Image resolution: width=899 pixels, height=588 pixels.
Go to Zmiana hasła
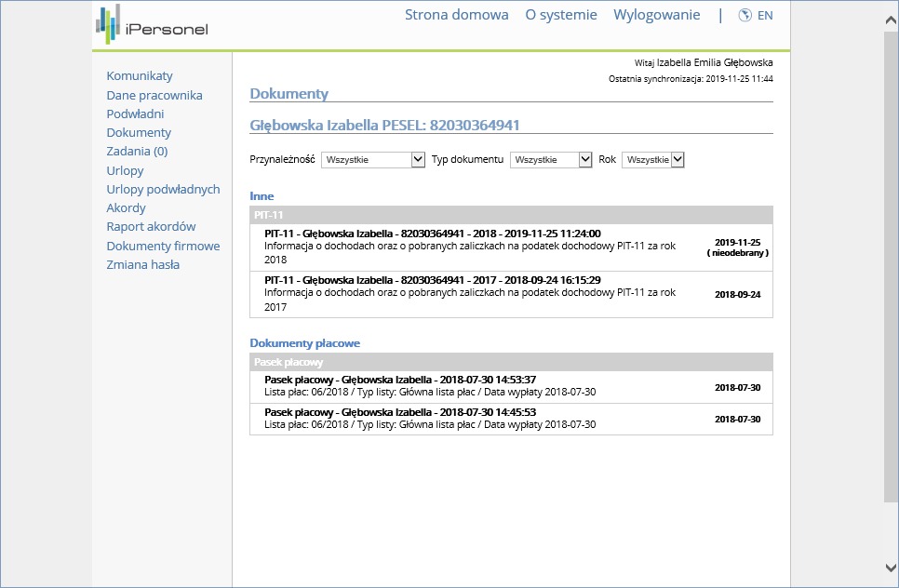[x=143, y=264]
